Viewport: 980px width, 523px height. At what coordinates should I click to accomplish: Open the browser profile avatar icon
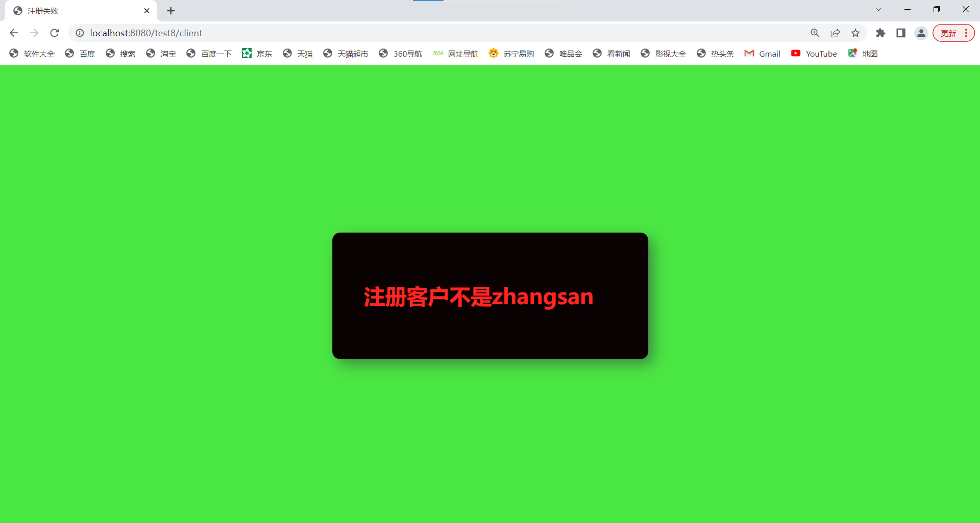921,33
